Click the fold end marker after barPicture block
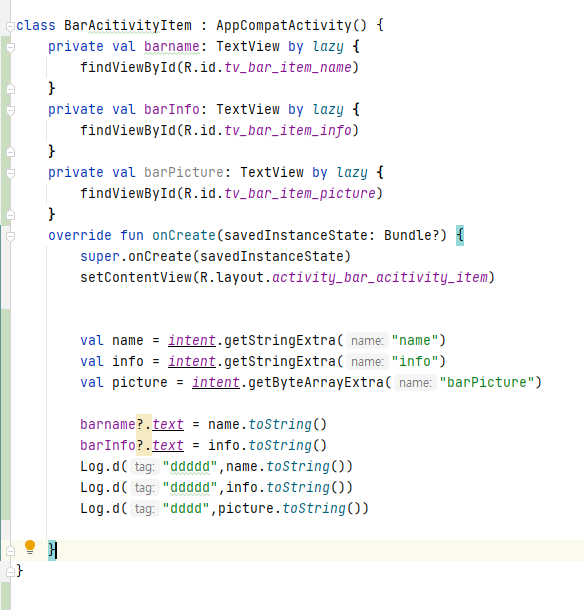 pyautogui.click(x=11, y=215)
